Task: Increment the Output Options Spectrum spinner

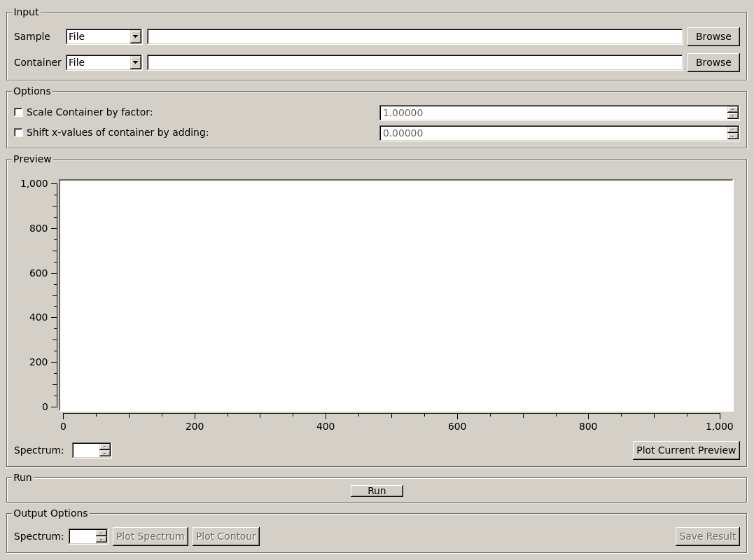Action: click(101, 533)
